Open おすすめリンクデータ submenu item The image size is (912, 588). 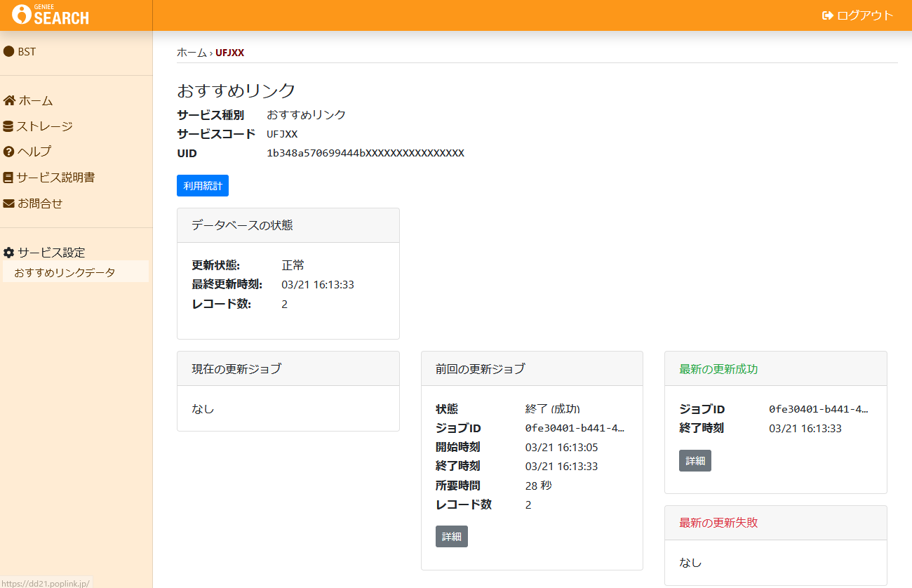(76, 272)
